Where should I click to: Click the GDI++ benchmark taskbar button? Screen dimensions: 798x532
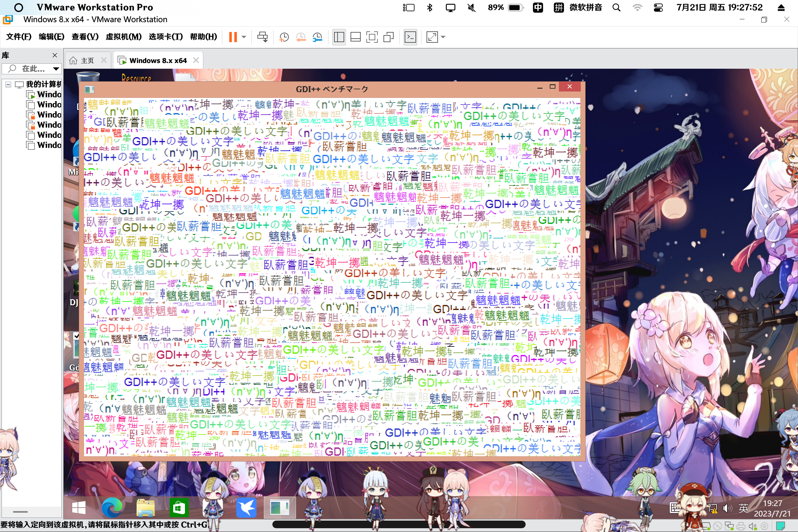click(x=280, y=508)
